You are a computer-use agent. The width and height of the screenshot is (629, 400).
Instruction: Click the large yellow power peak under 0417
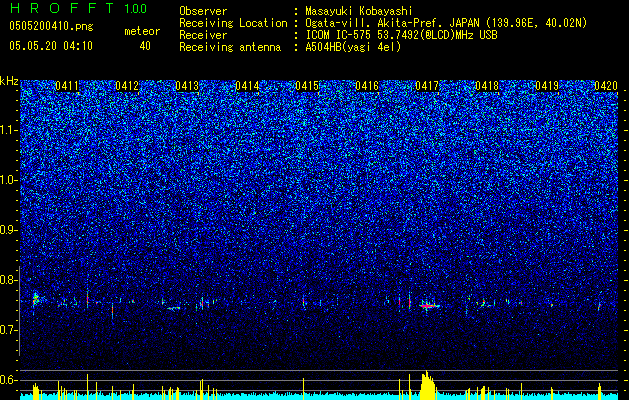pos(428,385)
